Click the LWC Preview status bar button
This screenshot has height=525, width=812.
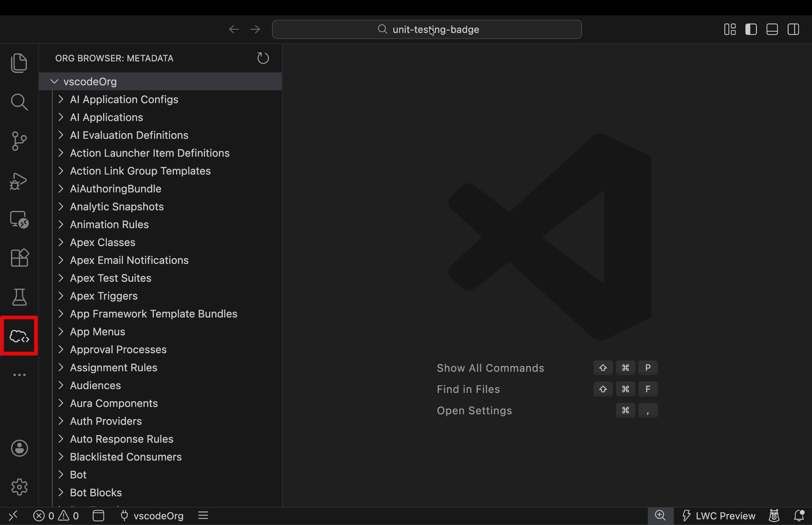tap(718, 515)
